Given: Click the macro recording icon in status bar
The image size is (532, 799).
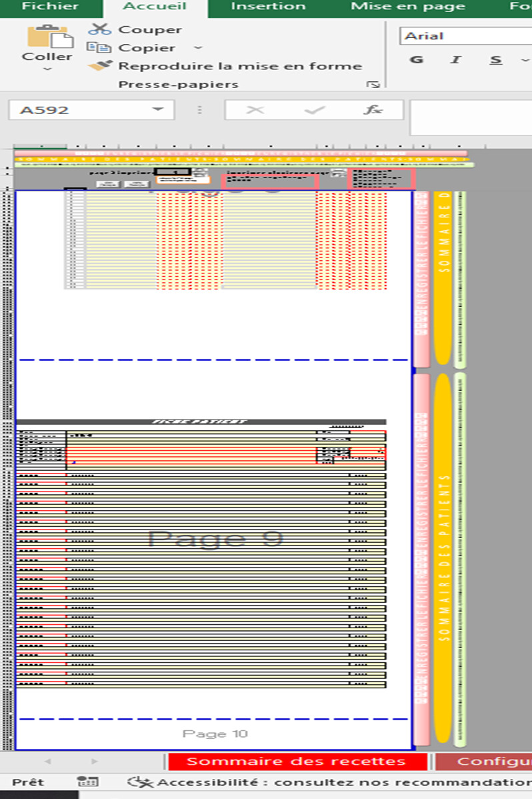Looking at the screenshot, I should click(87, 782).
